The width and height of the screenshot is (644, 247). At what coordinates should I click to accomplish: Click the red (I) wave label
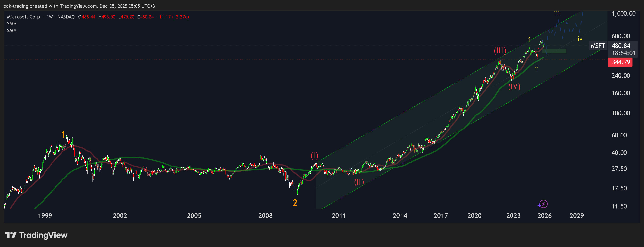314,155
